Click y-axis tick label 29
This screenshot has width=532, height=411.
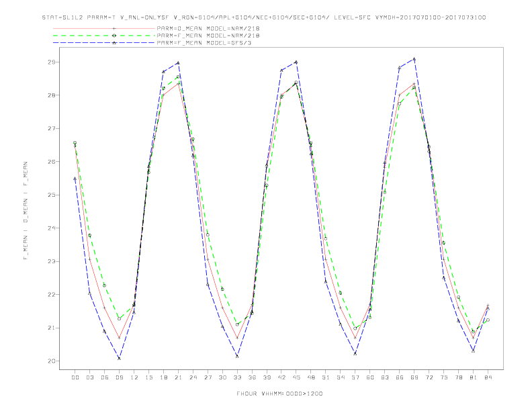point(52,62)
